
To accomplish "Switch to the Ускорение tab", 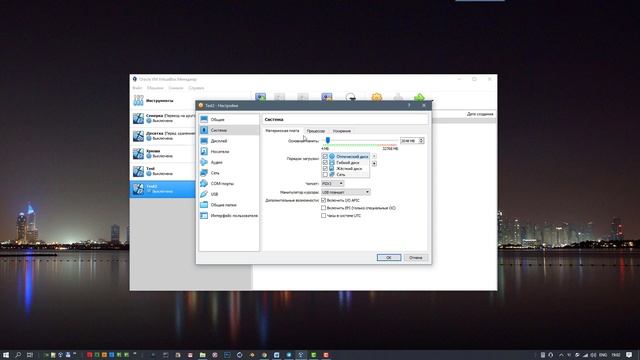I will (342, 131).
